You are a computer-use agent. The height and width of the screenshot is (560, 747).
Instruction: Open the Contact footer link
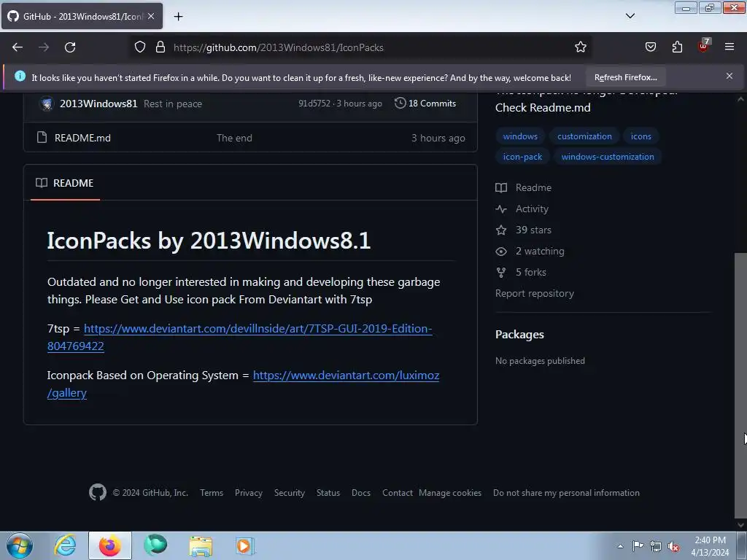[398, 493]
